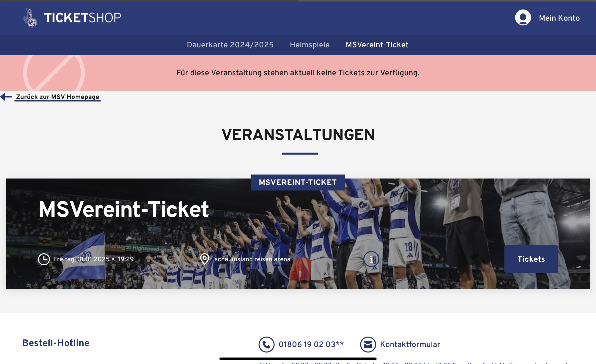
Task: Open the event info circle icon
Action: [371, 259]
